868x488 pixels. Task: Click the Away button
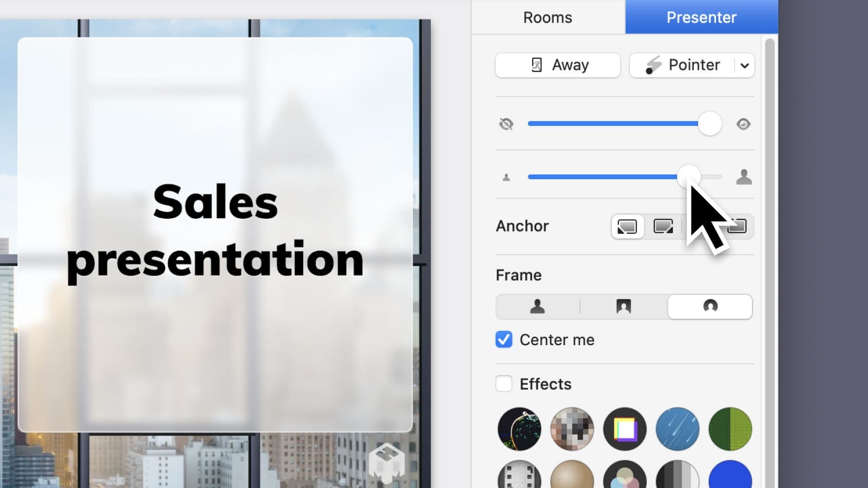point(558,65)
